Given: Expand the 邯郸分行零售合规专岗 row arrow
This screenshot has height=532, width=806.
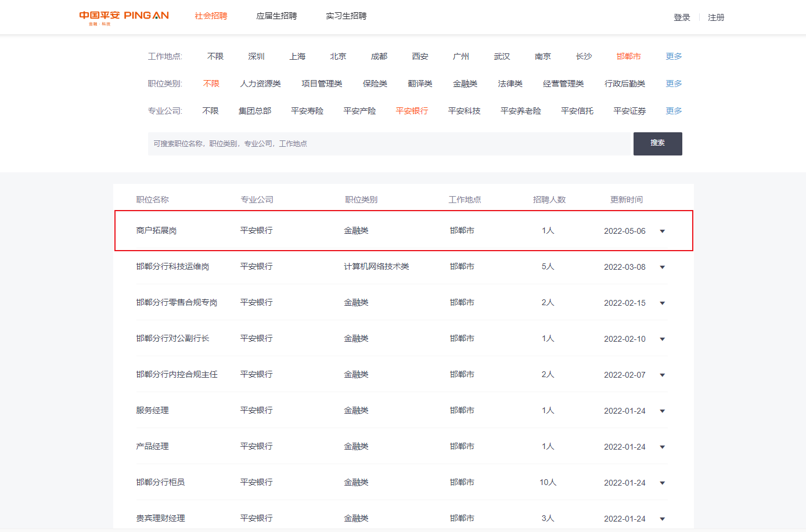Looking at the screenshot, I should click(x=662, y=303).
